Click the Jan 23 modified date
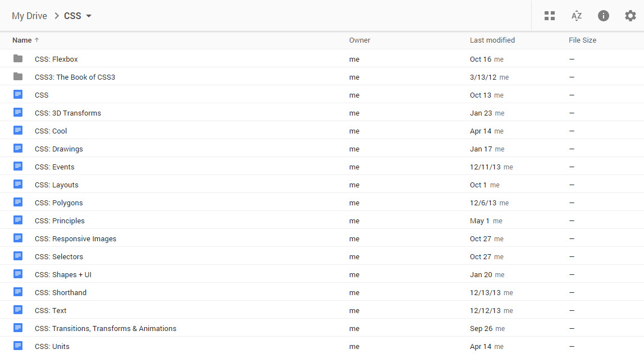Screen dimensions: 644x354 pyautogui.click(x=481, y=113)
